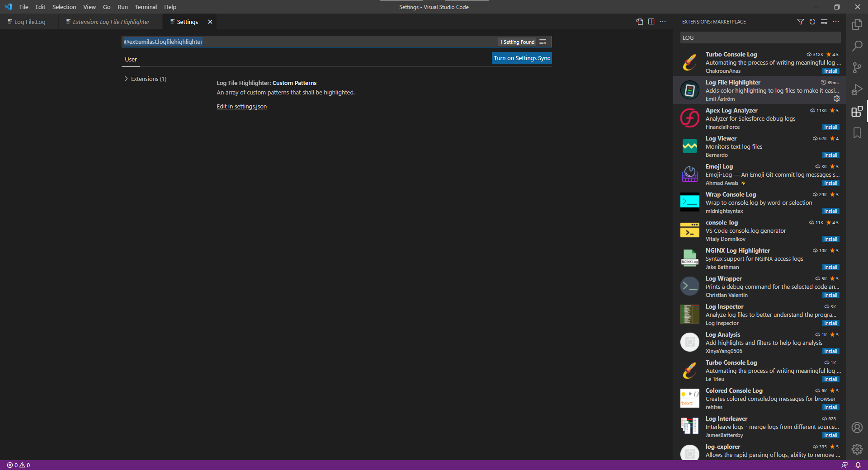The height and width of the screenshot is (470, 868).
Task: Open the Search view in activity bar
Action: [857, 46]
